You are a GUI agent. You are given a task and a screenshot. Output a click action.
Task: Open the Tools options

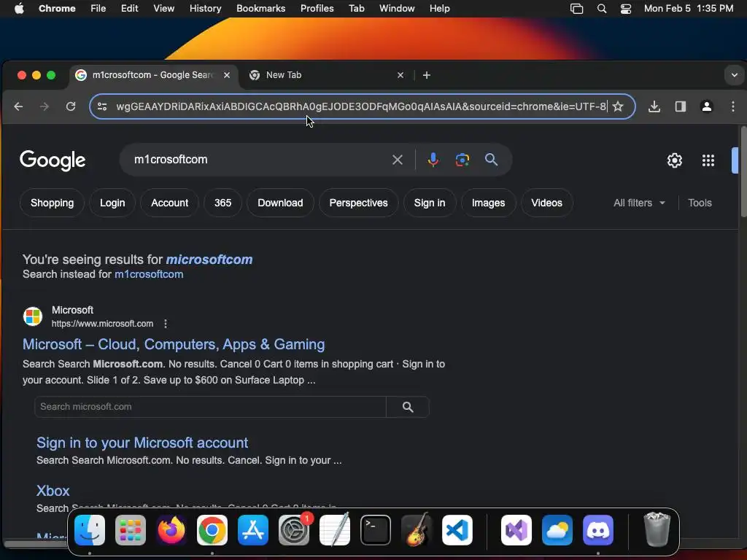(700, 203)
